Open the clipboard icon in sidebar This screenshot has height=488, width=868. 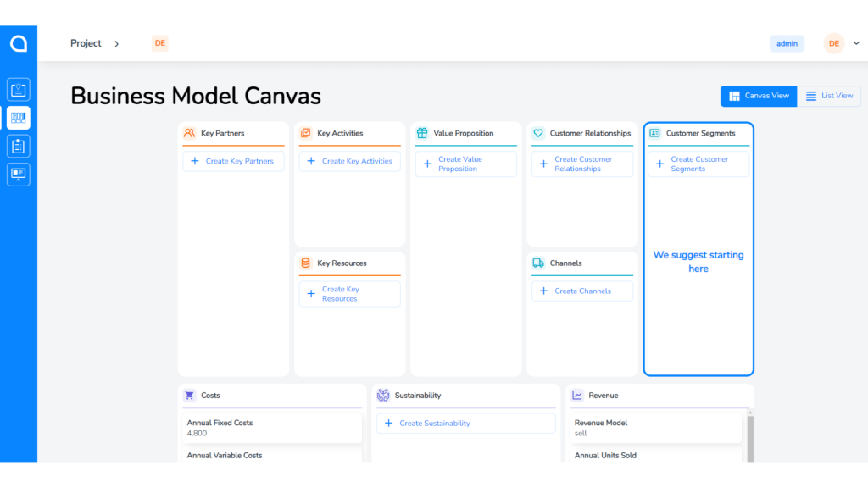pos(19,147)
